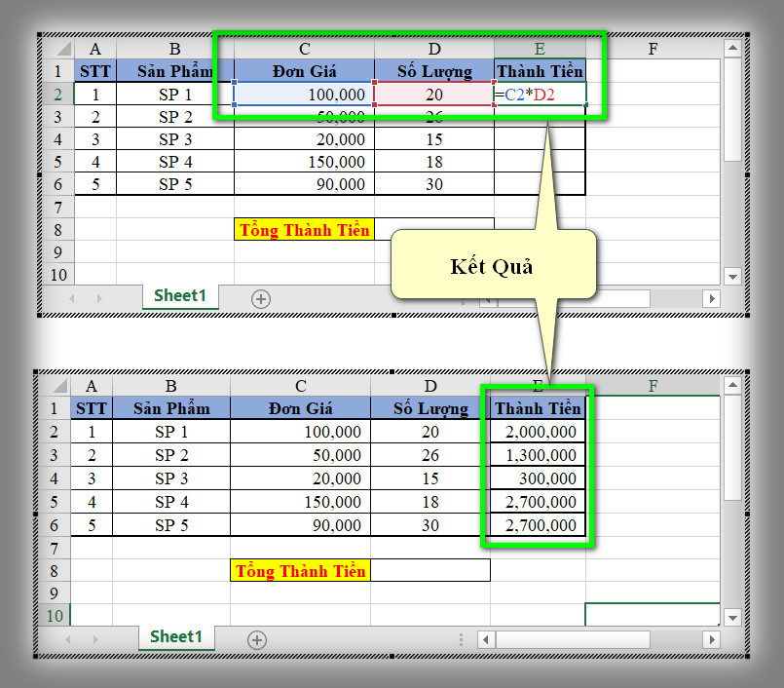This screenshot has width=784, height=688.
Task: Click the new sheet plus icon in the bottom workbook
Action: coord(256,639)
